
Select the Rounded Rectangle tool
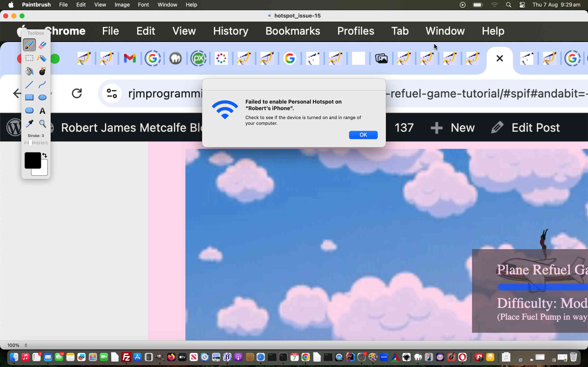[29, 111]
